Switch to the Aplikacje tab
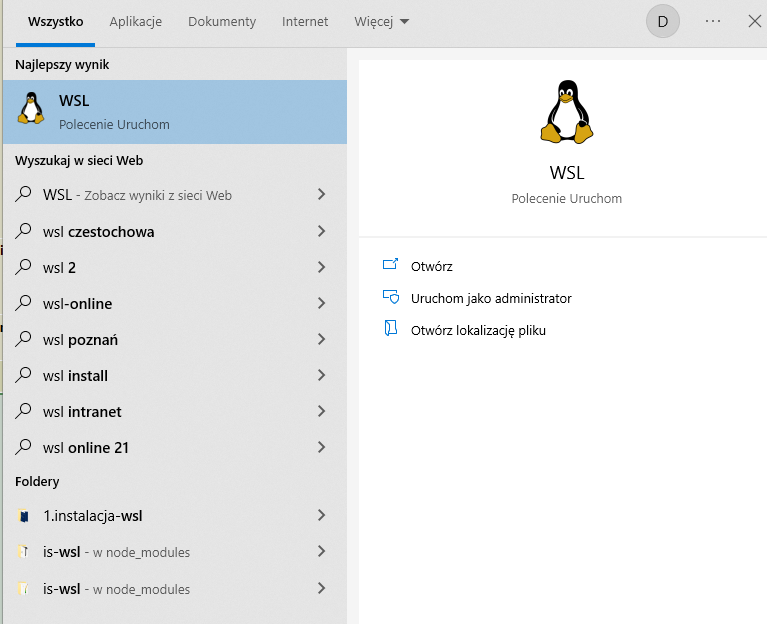The height and width of the screenshot is (624, 767). tap(135, 22)
